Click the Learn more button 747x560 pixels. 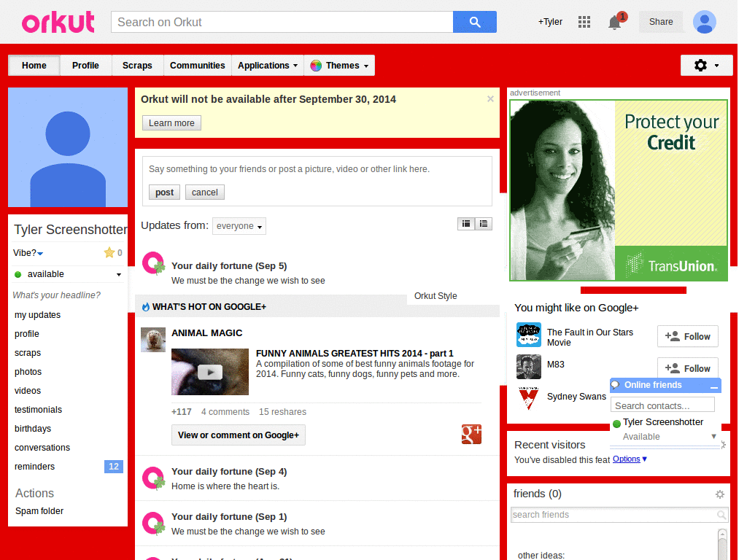coord(171,122)
